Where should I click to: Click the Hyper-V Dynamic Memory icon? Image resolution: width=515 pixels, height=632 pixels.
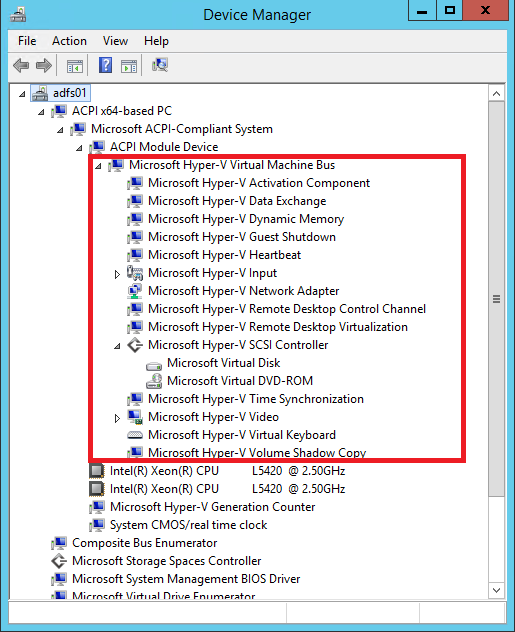135,219
